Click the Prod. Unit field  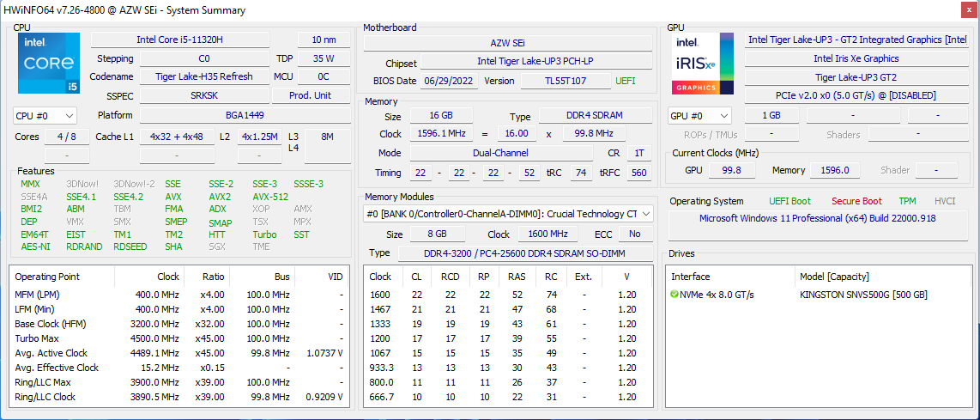click(310, 96)
